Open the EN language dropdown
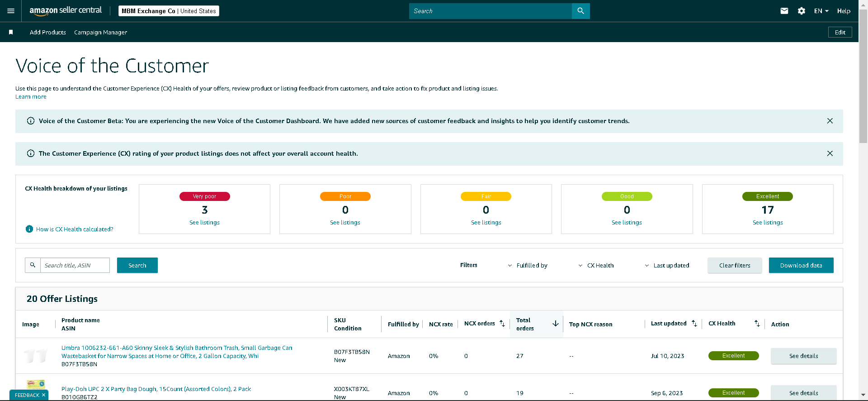 point(821,11)
